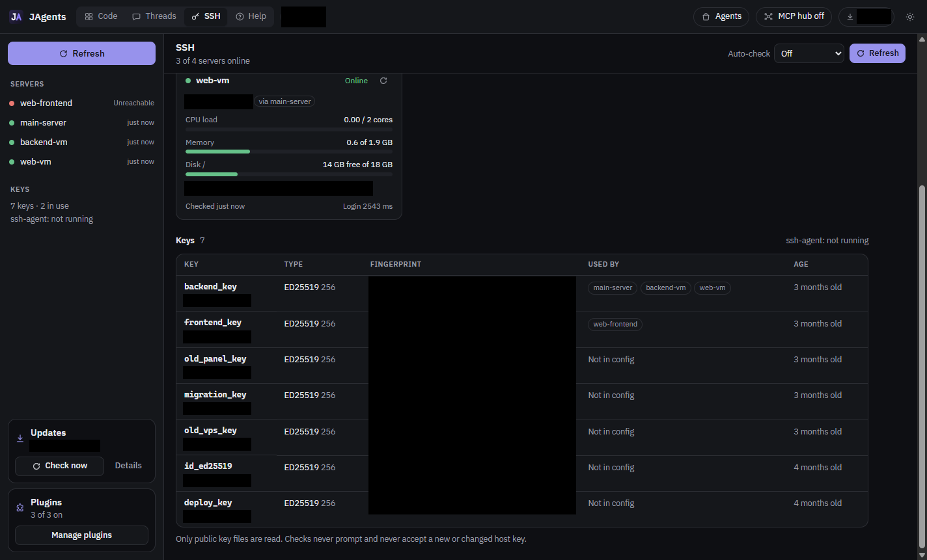Click the frontend_key name

(213, 323)
